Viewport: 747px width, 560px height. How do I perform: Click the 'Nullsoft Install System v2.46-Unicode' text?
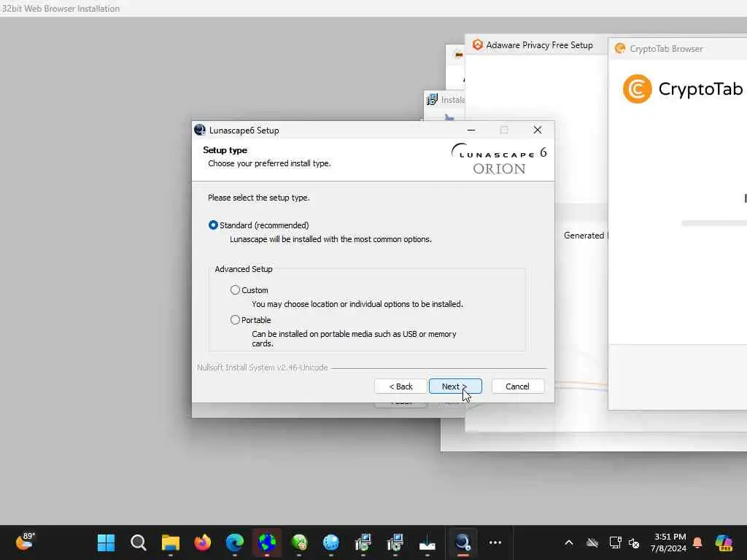point(263,367)
